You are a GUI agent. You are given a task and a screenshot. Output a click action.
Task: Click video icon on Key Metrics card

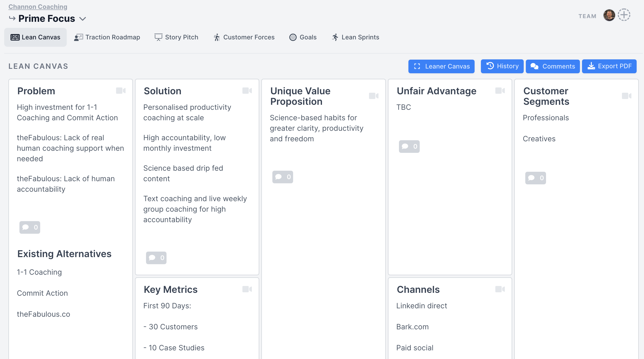click(247, 289)
